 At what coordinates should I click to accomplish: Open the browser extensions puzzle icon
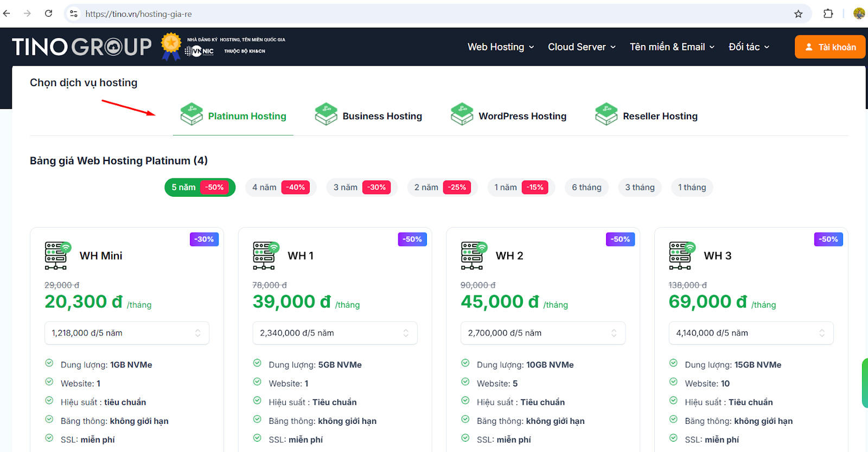pos(828,14)
